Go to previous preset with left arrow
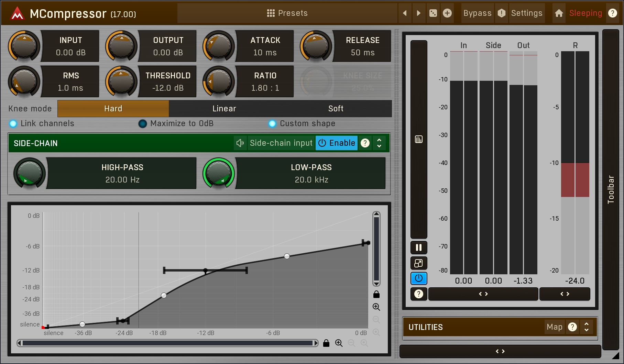624x364 pixels. click(405, 13)
